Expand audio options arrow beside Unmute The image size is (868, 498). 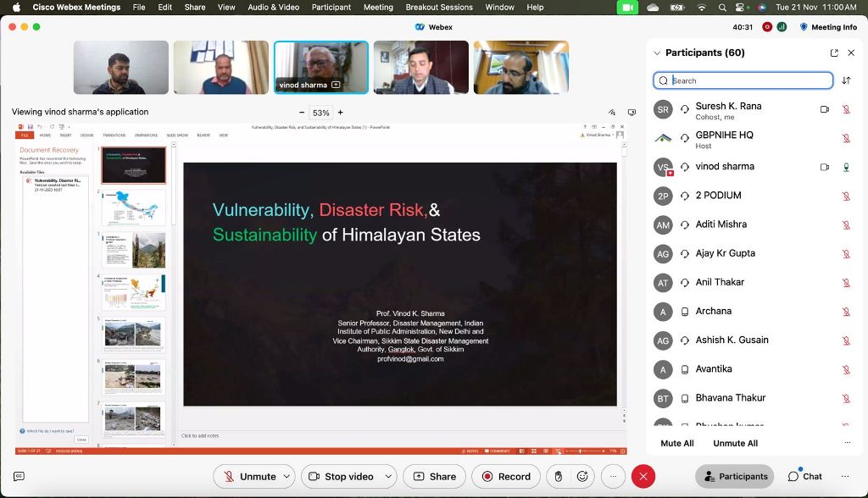(287, 476)
